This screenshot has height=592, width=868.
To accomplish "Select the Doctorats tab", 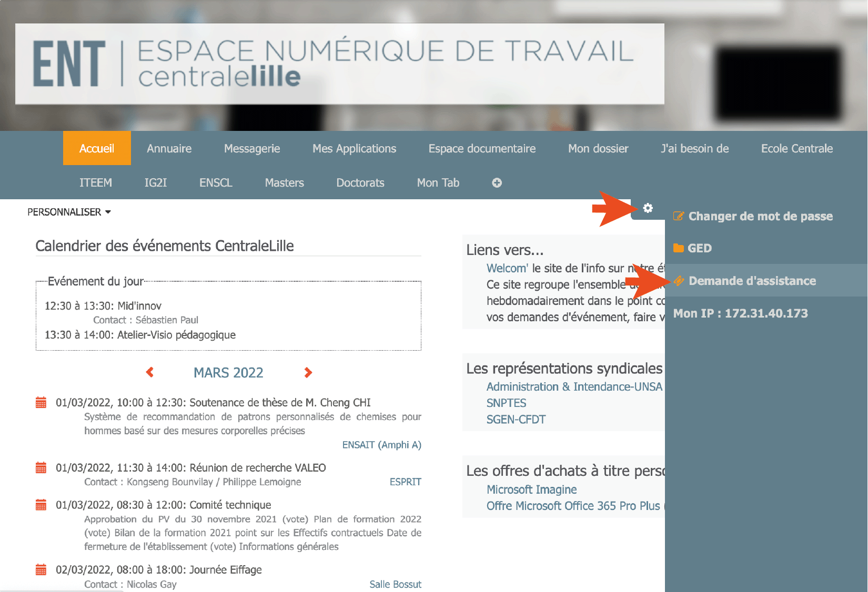I will (x=360, y=183).
